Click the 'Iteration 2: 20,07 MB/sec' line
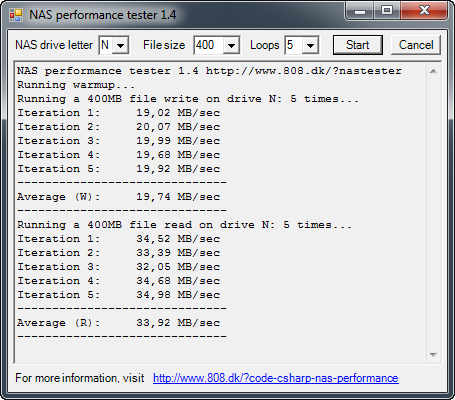 point(119,127)
